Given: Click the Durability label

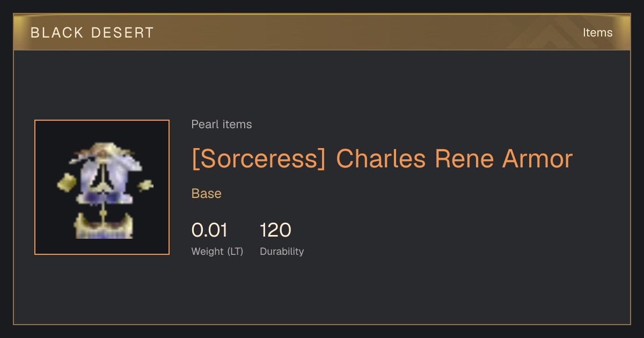Looking at the screenshot, I should pos(282,251).
